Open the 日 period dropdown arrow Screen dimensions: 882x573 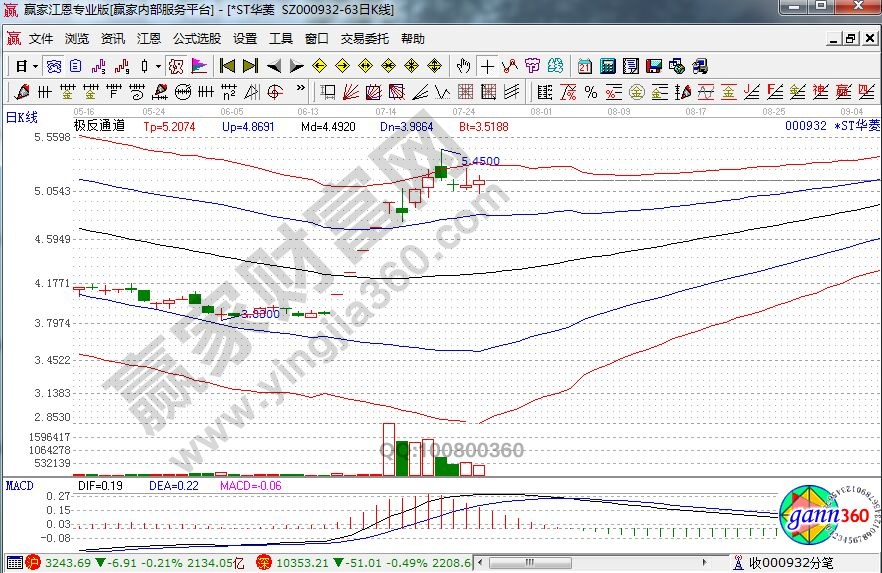35,66
